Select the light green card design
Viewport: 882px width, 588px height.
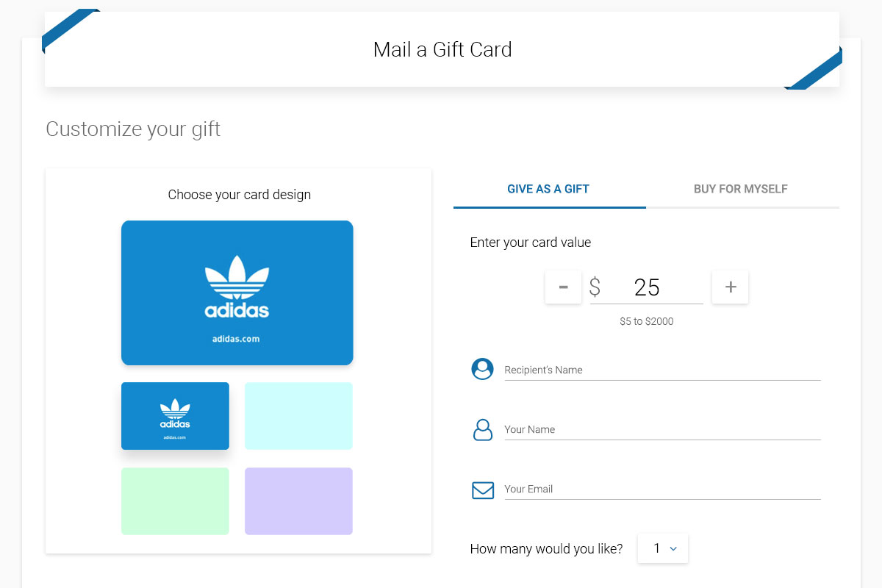click(x=175, y=501)
